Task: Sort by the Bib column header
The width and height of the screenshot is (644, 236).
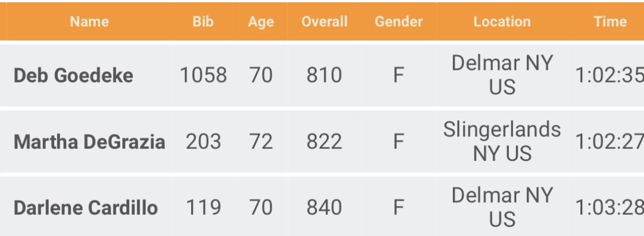Action: tap(203, 22)
